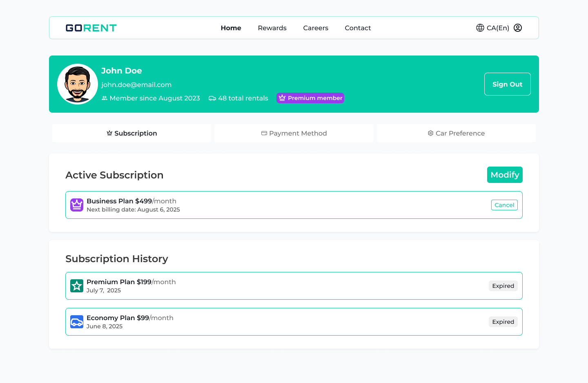588x383 pixels.
Task: Click the car icon beside total rentals
Action: 212,98
